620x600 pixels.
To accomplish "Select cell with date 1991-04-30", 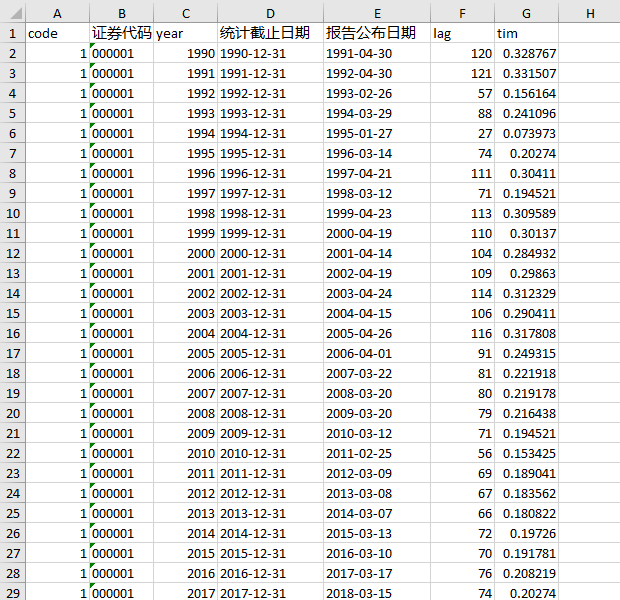I will tap(377, 53).
